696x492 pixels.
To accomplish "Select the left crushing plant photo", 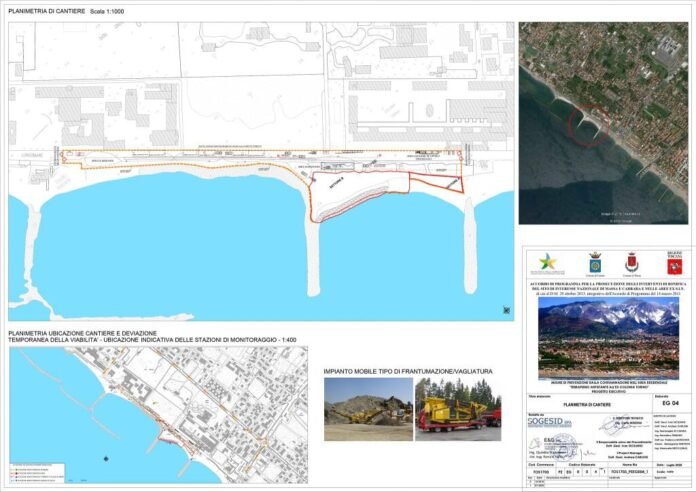I will tap(368, 409).
